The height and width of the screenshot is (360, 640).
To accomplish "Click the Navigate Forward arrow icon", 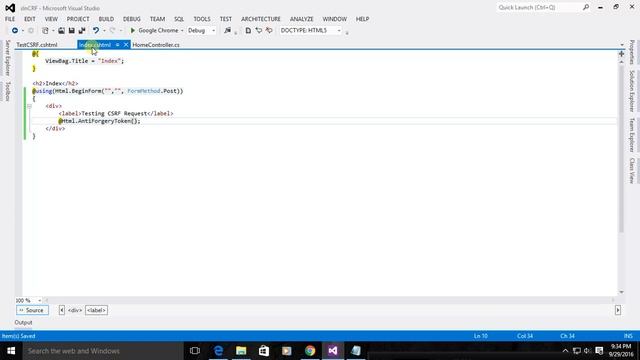I will coord(31,31).
